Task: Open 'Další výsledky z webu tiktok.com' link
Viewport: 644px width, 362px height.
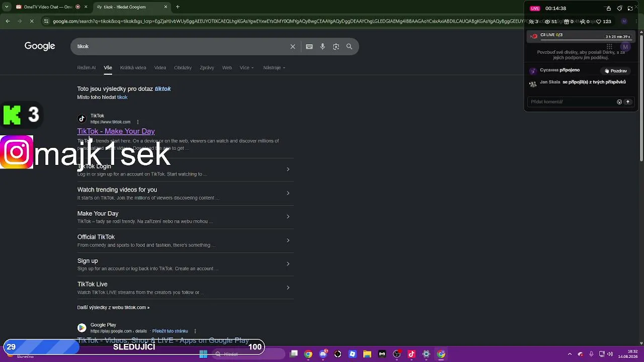Action: [x=113, y=307]
